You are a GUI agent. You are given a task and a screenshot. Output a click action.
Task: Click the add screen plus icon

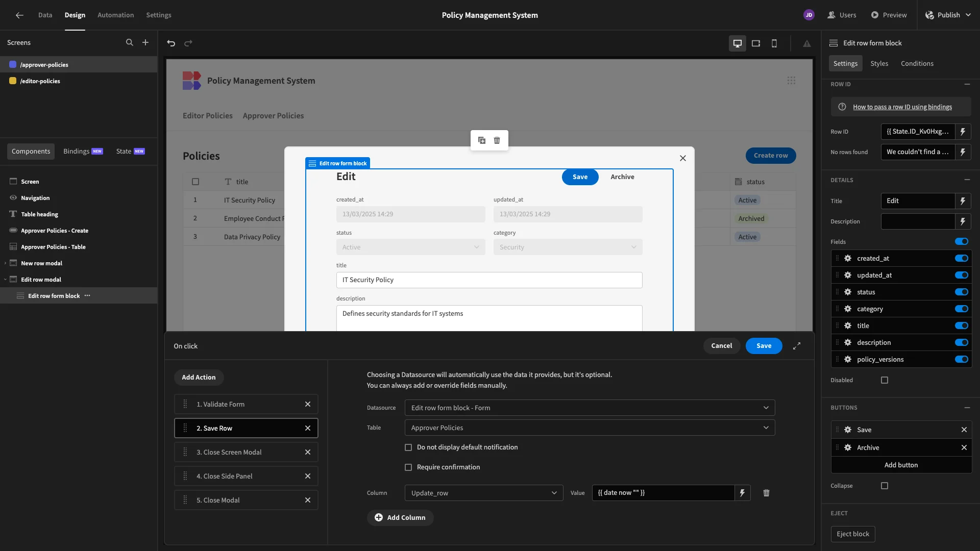click(x=145, y=43)
